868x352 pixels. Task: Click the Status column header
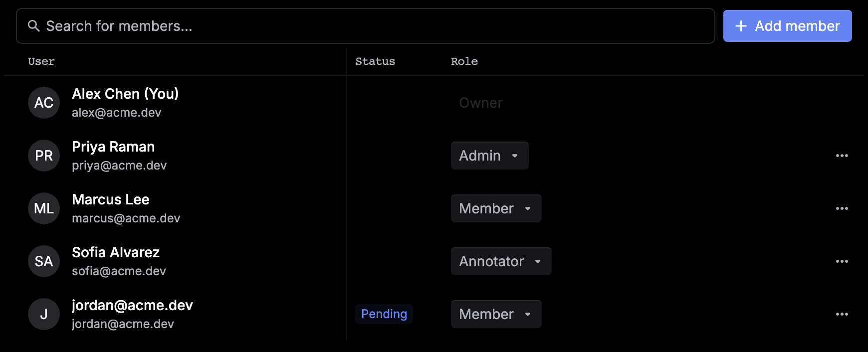(375, 61)
